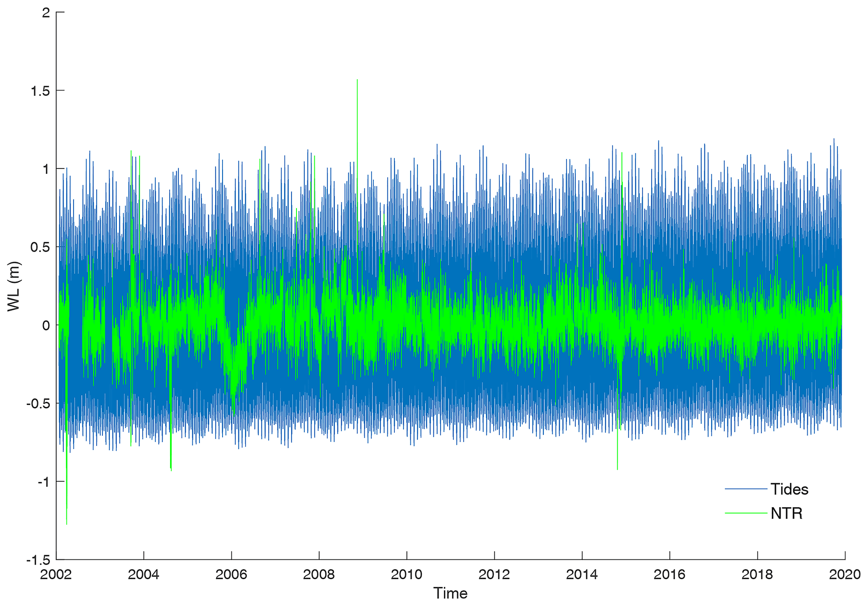Click the 0 y-axis tick label
This screenshot has height=606, width=868.
pos(46,325)
